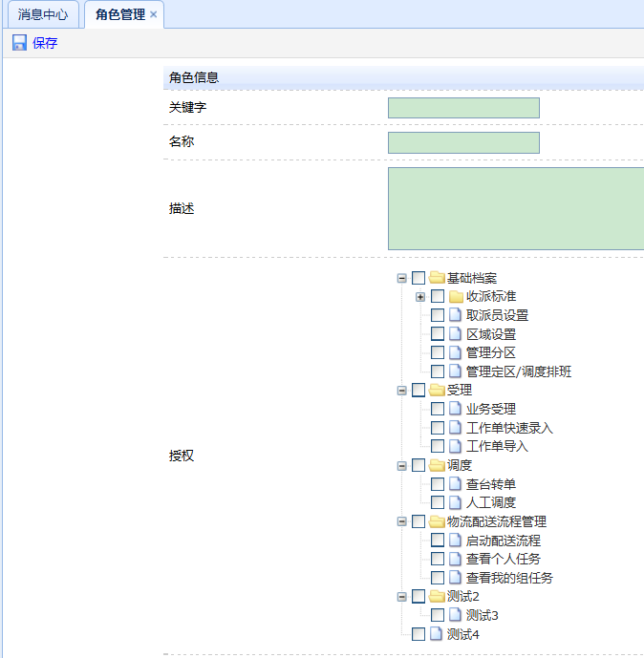Click the 查看个人任务 page icon
The width and height of the screenshot is (644, 658).
coord(455,559)
